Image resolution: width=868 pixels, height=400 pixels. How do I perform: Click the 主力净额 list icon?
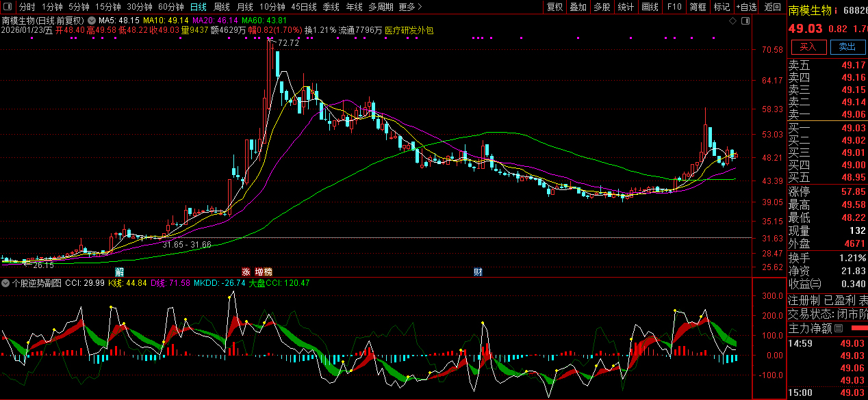coord(838,328)
